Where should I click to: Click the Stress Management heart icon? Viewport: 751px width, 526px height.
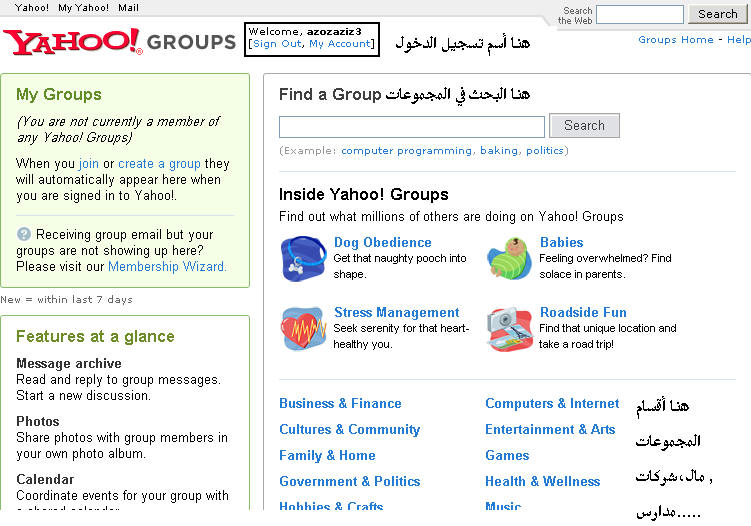[301, 328]
